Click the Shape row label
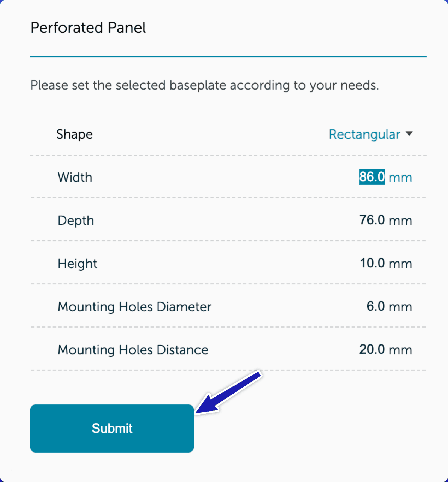The image size is (448, 482). [74, 134]
